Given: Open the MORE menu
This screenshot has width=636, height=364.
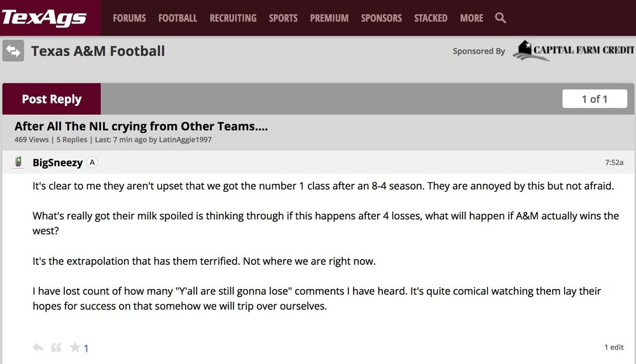Looking at the screenshot, I should 471,18.
